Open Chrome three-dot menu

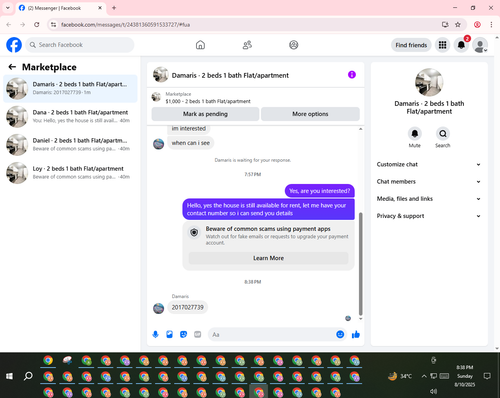tap(491, 25)
